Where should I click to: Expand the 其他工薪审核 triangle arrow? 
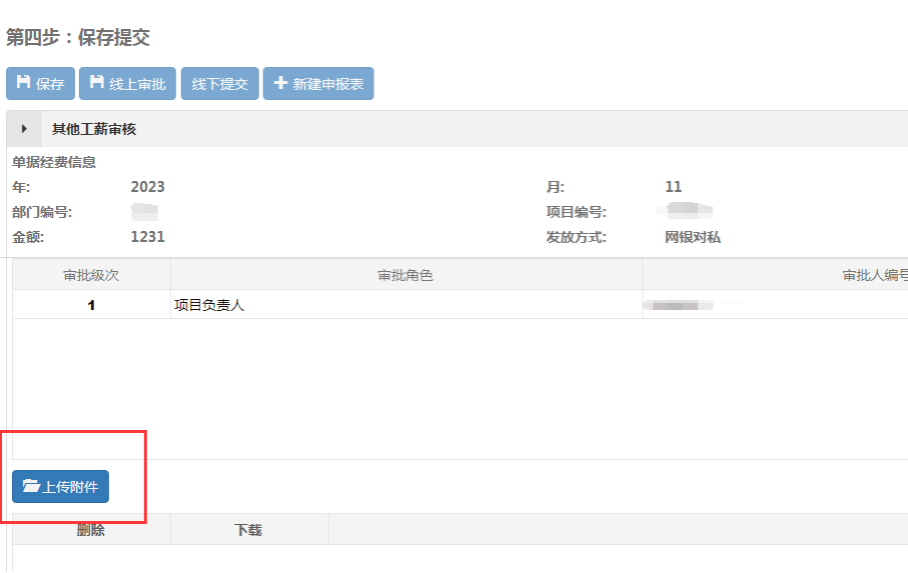point(24,129)
